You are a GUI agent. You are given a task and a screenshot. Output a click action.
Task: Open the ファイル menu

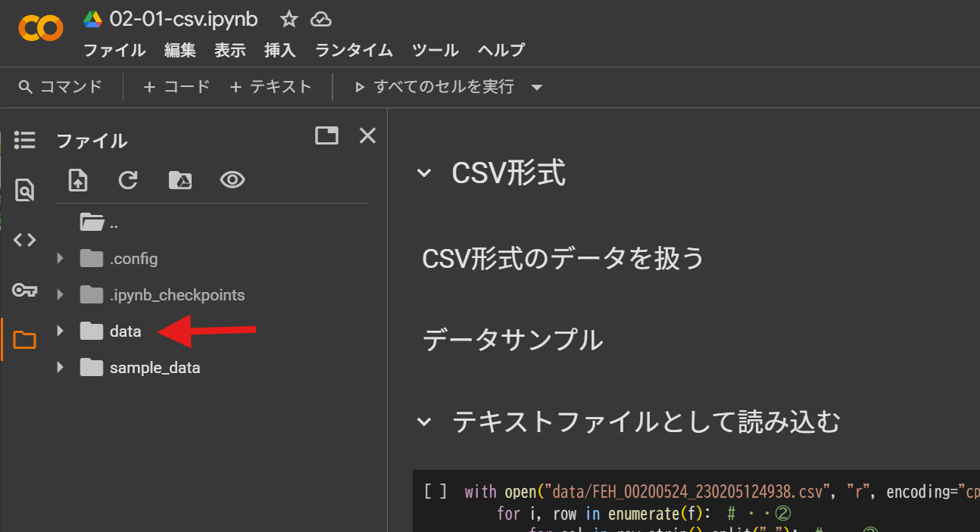[114, 51]
